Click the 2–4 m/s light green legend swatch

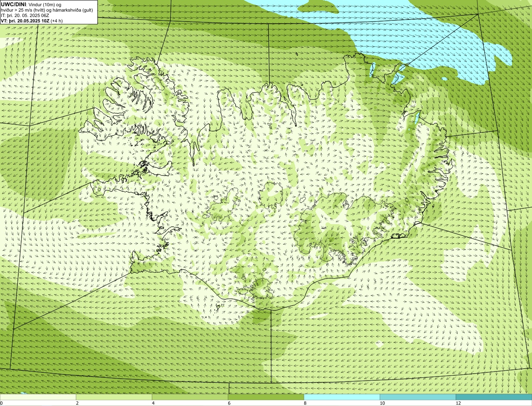[x=114, y=397]
